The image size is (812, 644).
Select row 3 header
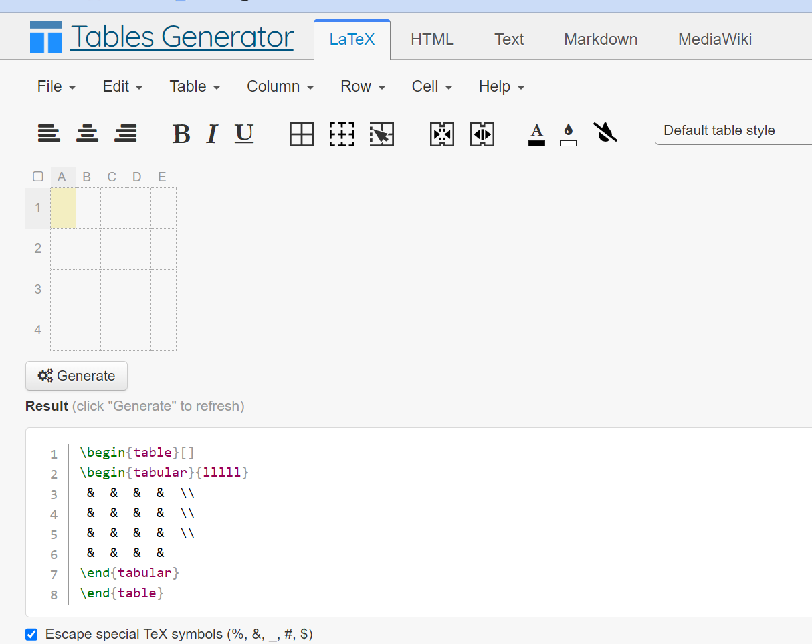tap(38, 290)
